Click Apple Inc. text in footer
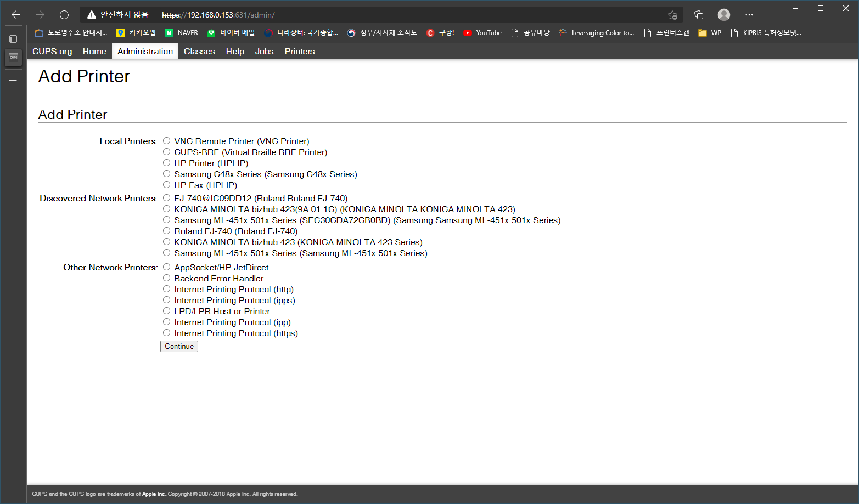 pos(154,494)
